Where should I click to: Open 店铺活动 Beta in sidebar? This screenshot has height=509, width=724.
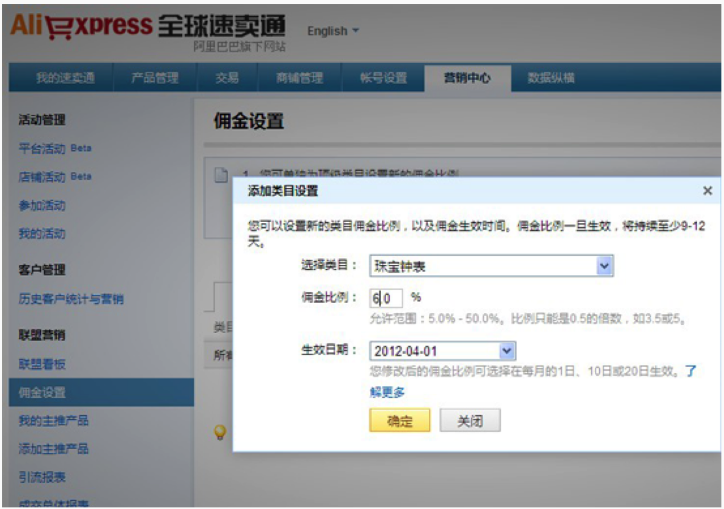(x=55, y=176)
